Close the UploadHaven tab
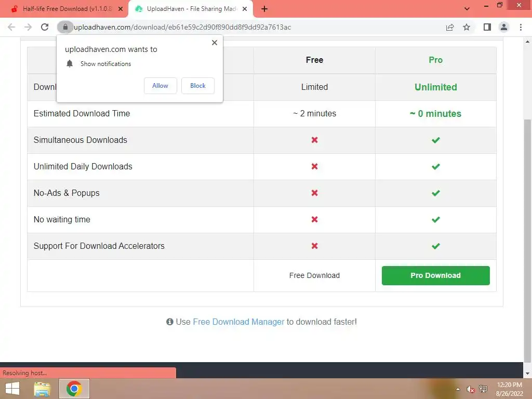 click(244, 9)
